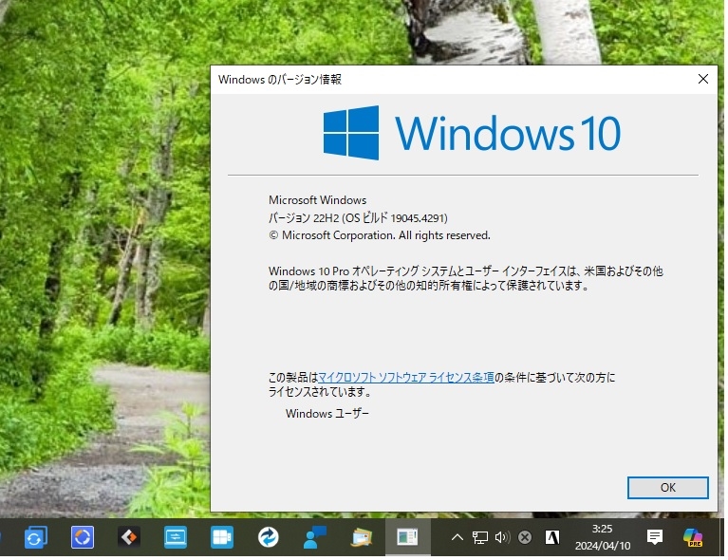Open the network status tray icon
The width and height of the screenshot is (728, 560).
point(480,538)
